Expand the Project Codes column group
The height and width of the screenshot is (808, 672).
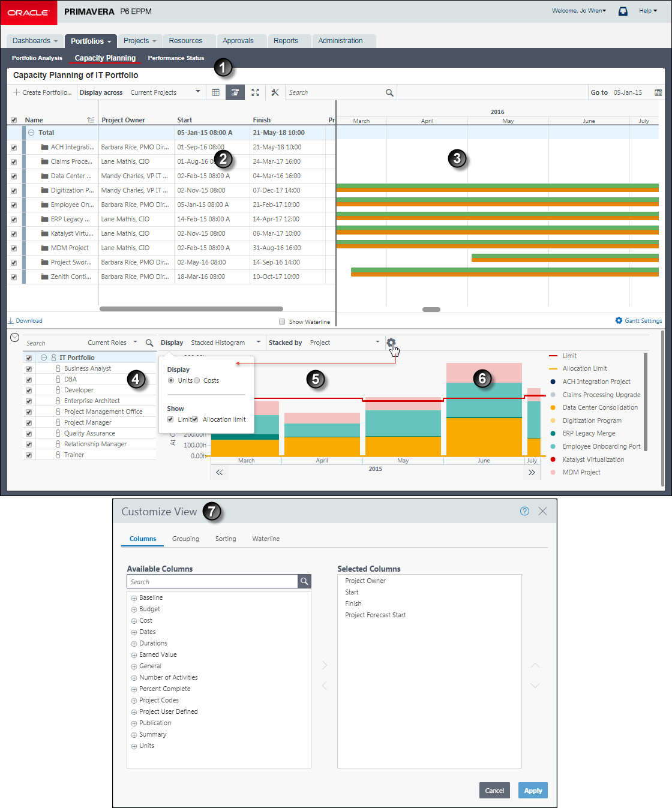coord(134,701)
